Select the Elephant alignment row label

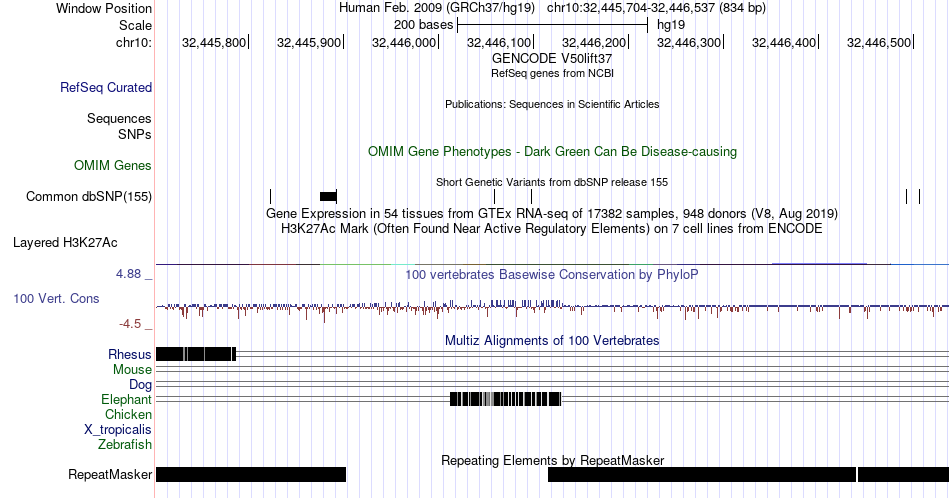point(127,399)
